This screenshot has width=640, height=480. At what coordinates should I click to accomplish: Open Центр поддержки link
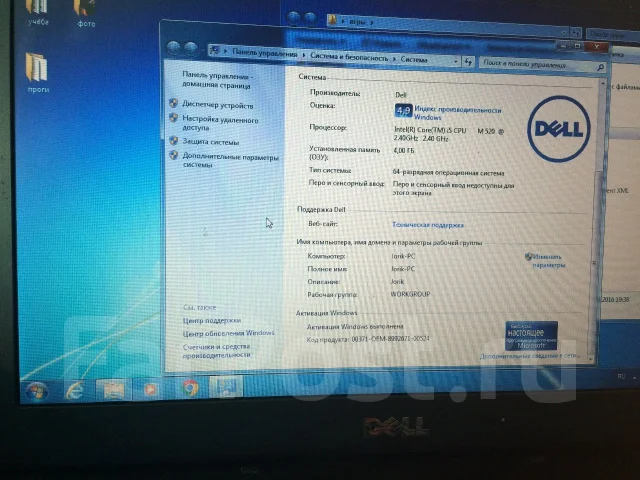tap(212, 320)
